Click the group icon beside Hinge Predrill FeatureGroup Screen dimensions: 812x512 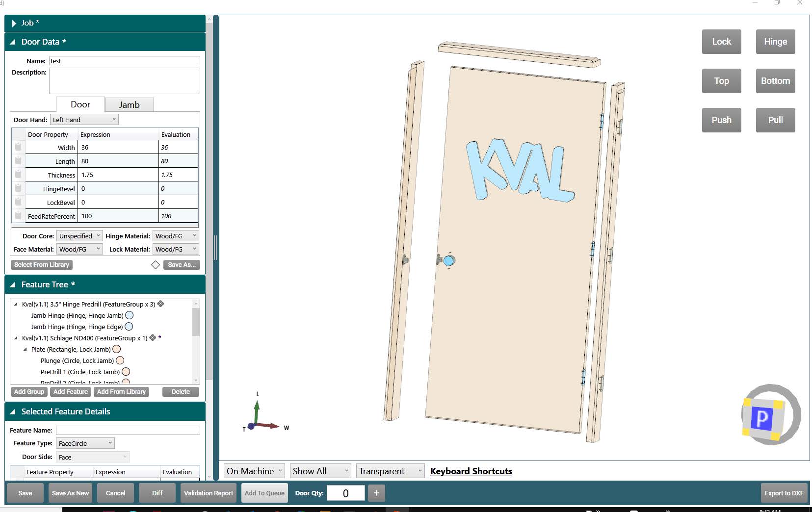(160, 304)
